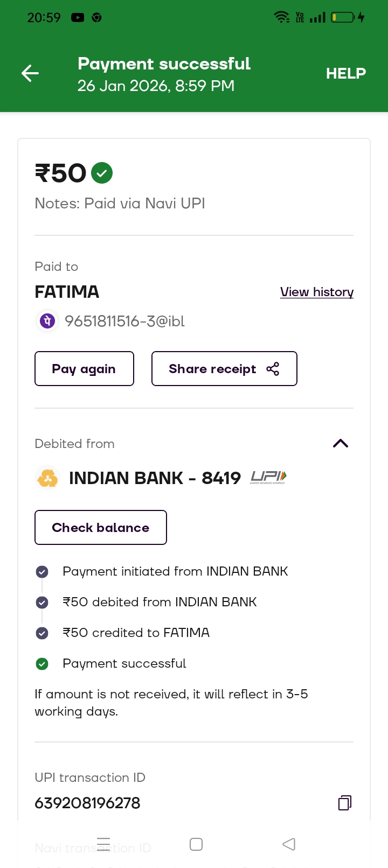Tap the Android back navigation triangle
The width and height of the screenshot is (388, 868).
[x=289, y=844]
